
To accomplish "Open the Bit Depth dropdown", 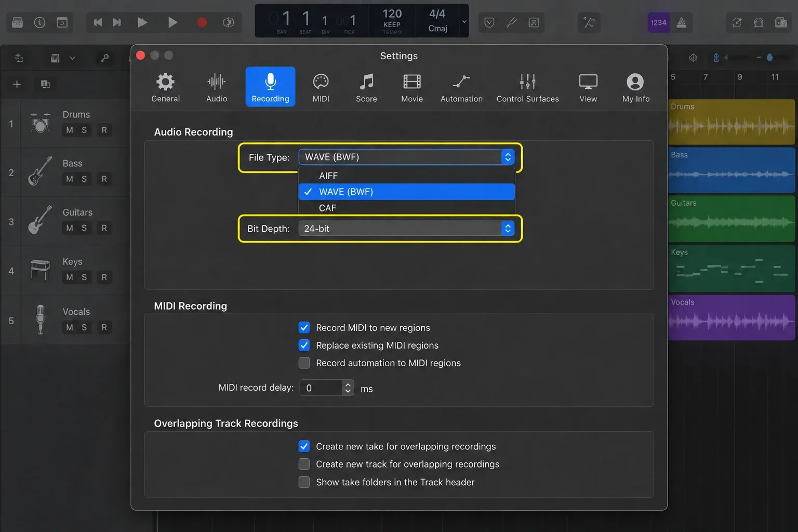I will click(406, 229).
